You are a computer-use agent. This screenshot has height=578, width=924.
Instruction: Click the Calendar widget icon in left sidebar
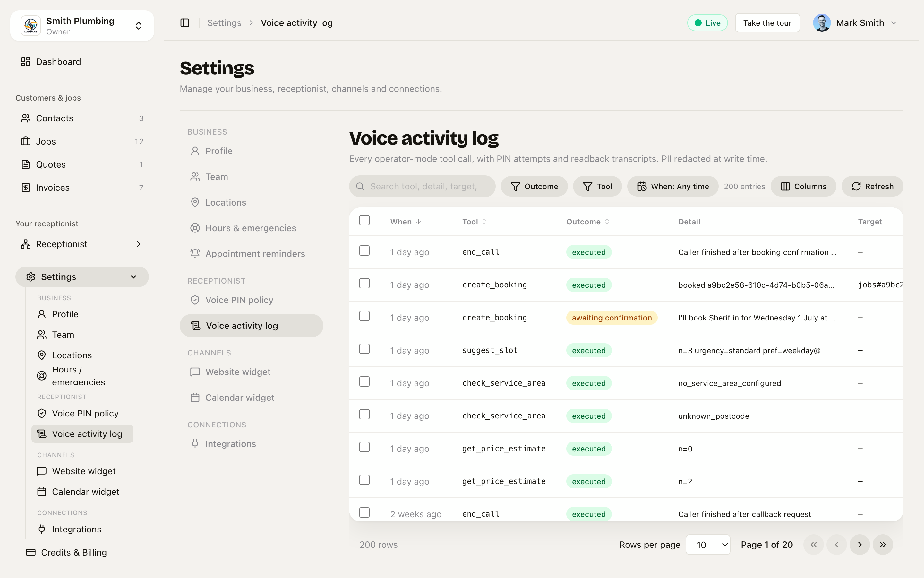point(42,492)
